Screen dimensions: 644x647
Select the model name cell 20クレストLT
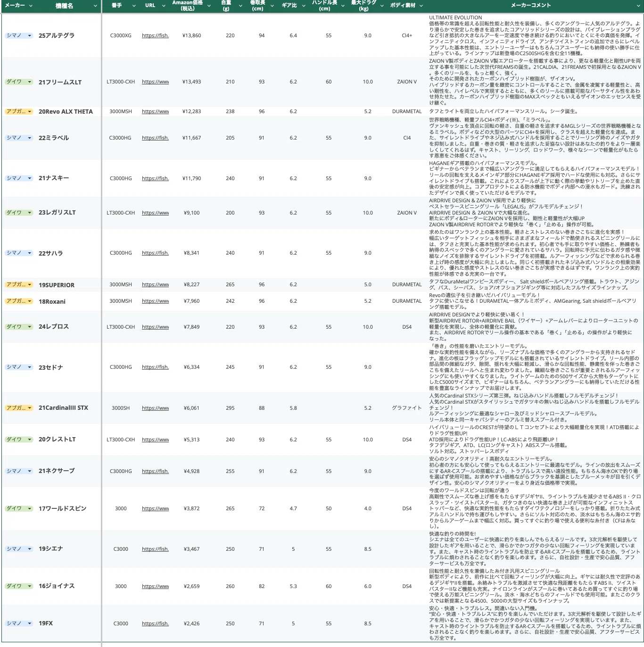[x=57, y=439]
